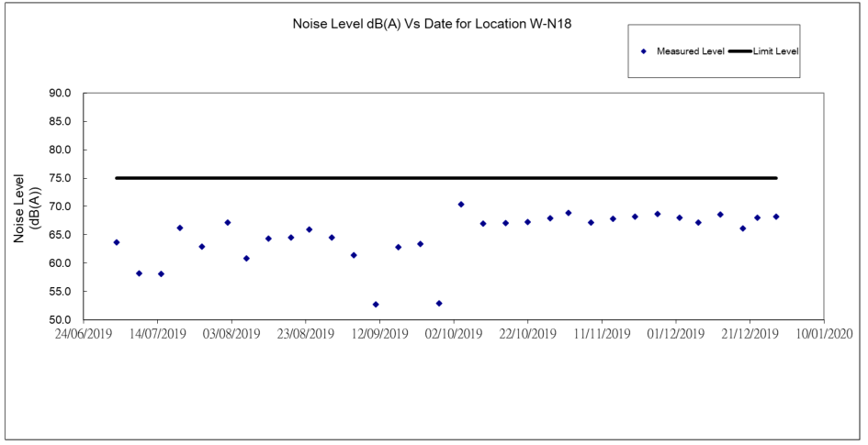Click the 24/06/2019 x-axis date label

coord(83,334)
